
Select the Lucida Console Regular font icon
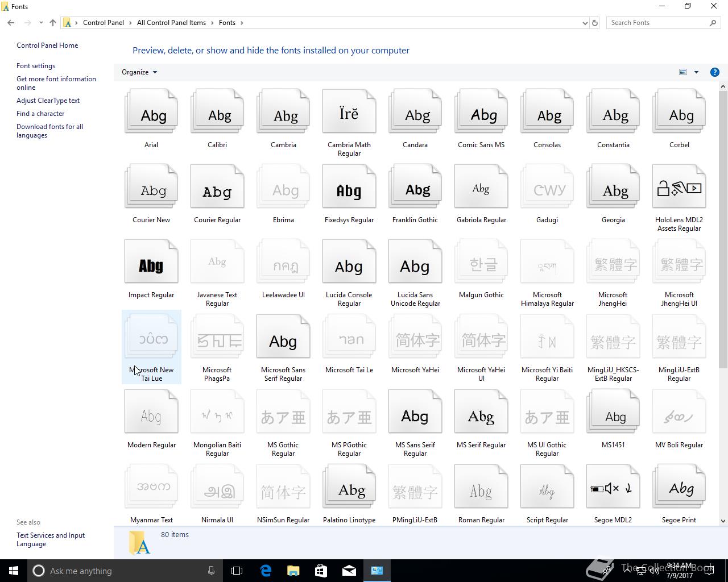point(349,261)
